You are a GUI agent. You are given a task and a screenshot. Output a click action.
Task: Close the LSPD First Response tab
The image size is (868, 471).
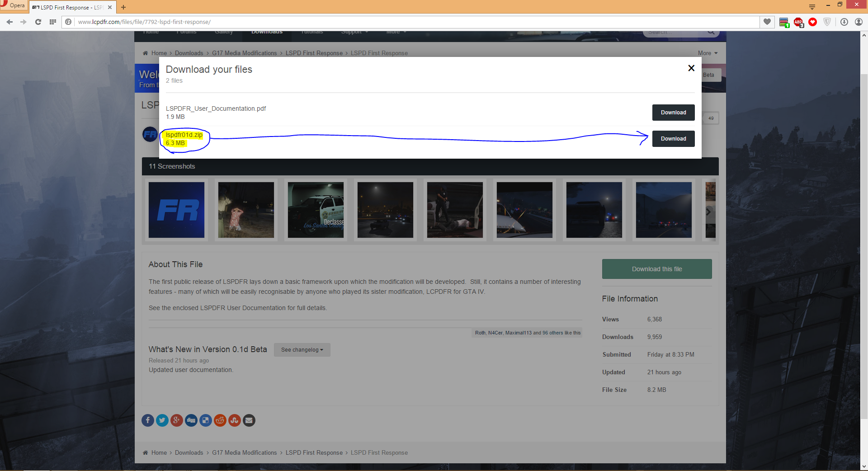point(110,7)
